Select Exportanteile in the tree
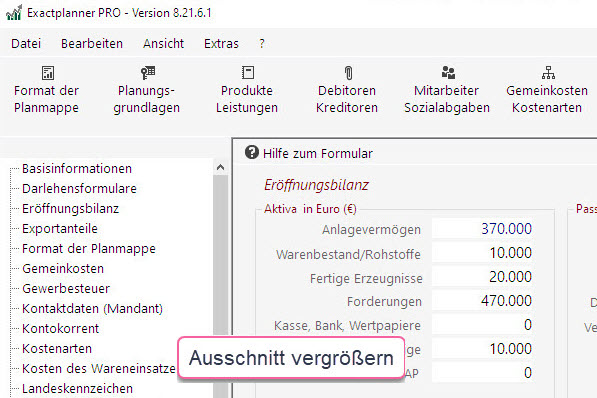This screenshot has height=398, width=597. coord(60,229)
